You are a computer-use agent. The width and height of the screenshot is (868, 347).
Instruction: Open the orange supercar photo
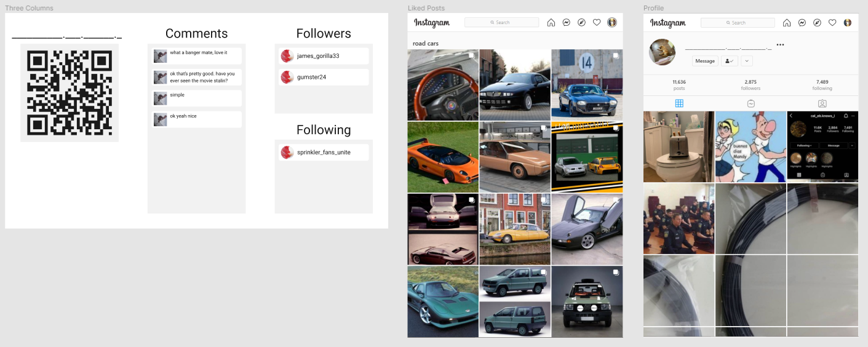pos(443,157)
